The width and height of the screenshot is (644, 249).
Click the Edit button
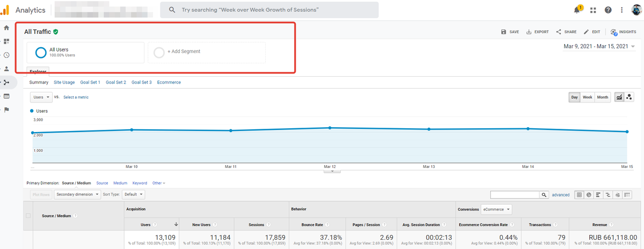point(592,32)
